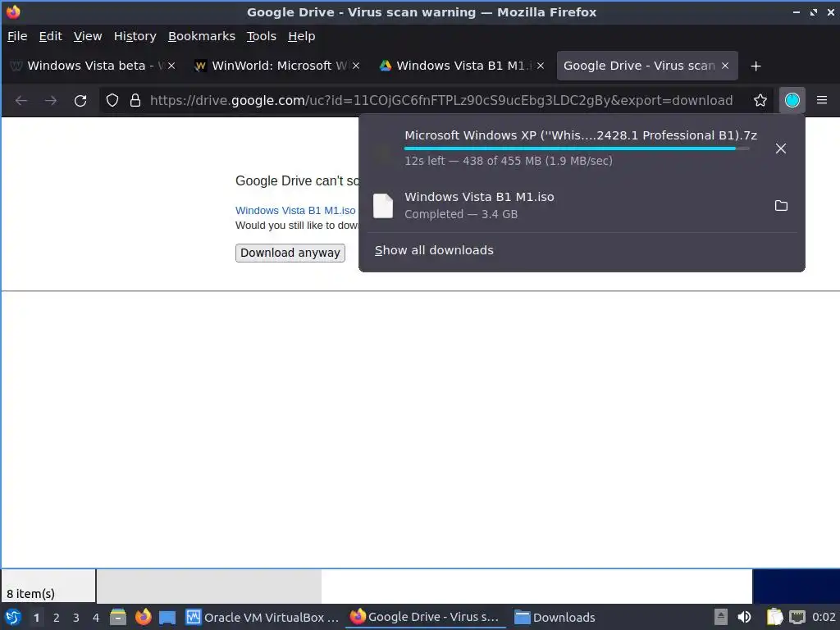Open the Tools menu
Viewport: 840px width, 630px height.
pyautogui.click(x=262, y=36)
